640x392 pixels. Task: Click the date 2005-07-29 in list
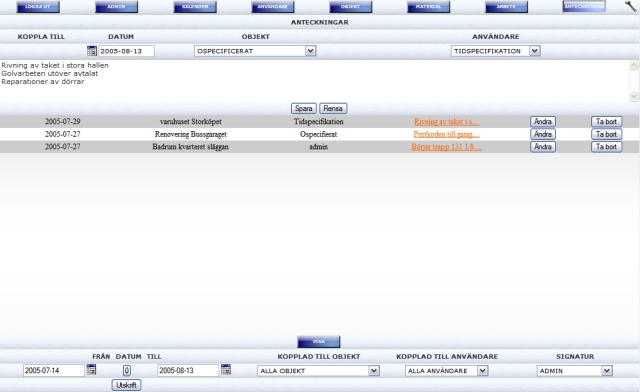[62, 122]
